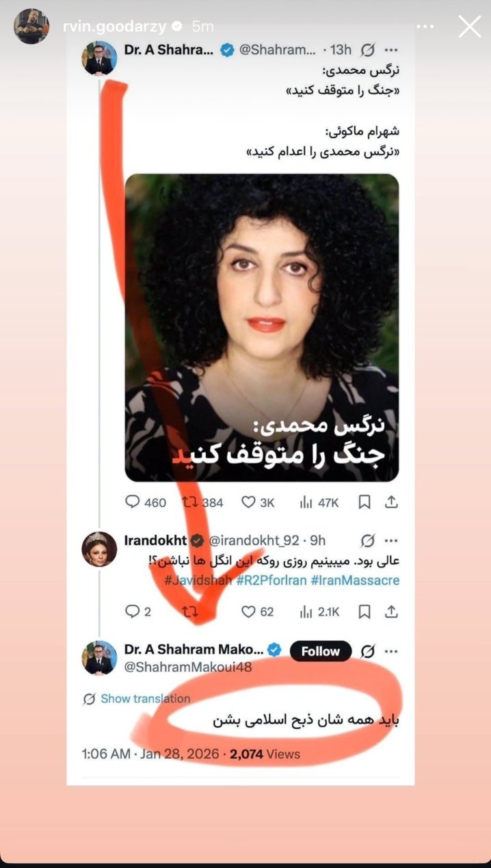The height and width of the screenshot is (868, 491).
Task: Click the Grok icon beside the Follow button
Action: coord(367,651)
